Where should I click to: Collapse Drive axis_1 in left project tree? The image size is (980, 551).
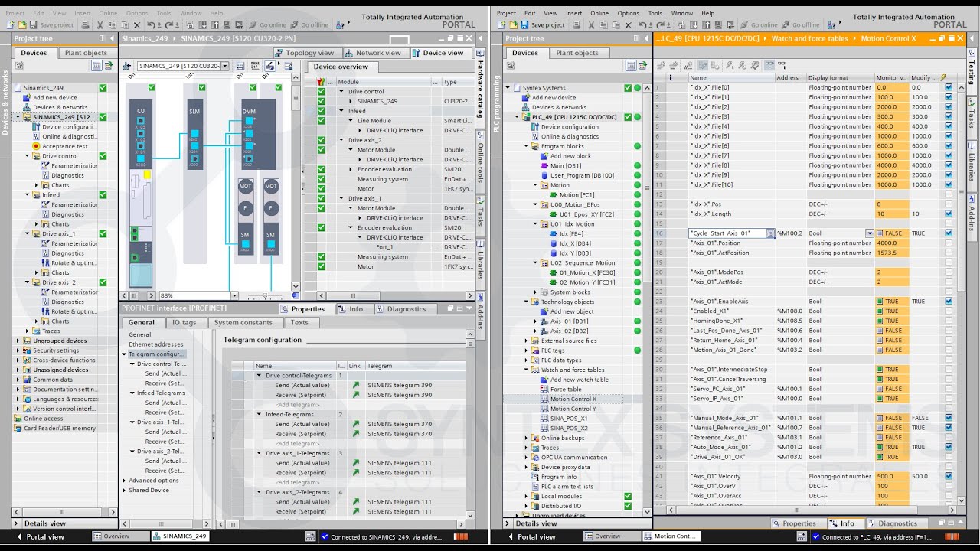point(27,234)
